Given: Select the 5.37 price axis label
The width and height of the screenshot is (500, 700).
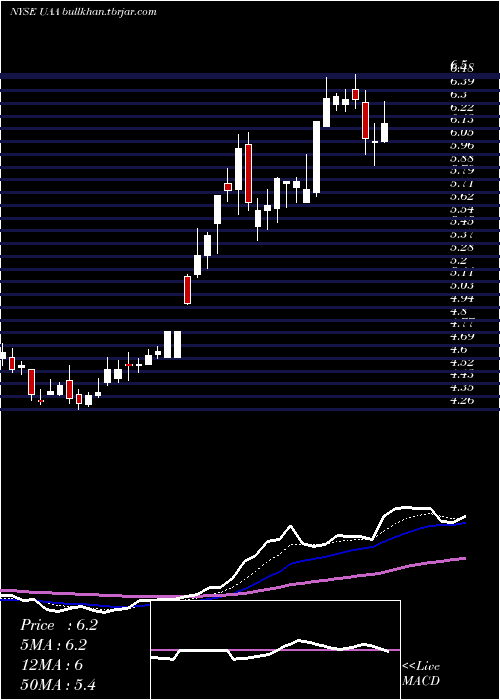Looking at the screenshot, I should pos(462,234).
